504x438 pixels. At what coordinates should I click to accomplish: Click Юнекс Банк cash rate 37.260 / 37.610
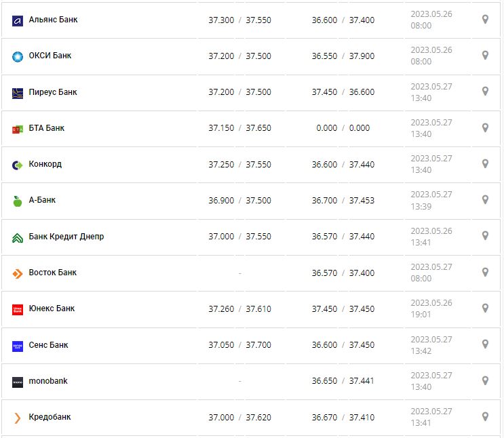239,309
